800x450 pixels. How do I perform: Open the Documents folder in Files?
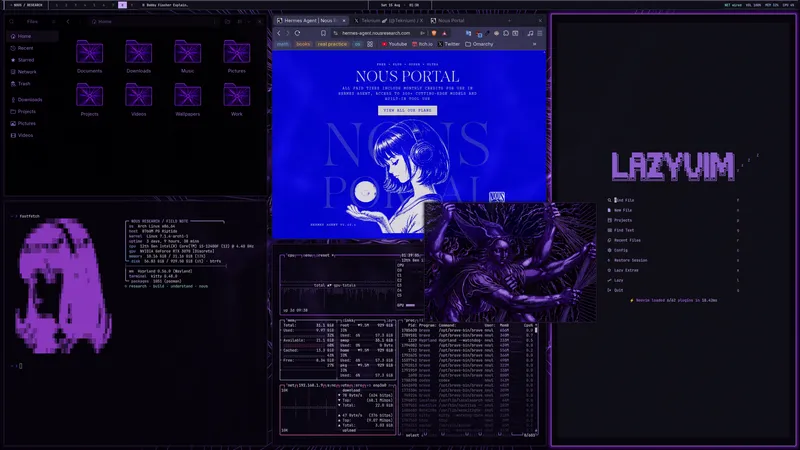(89, 56)
